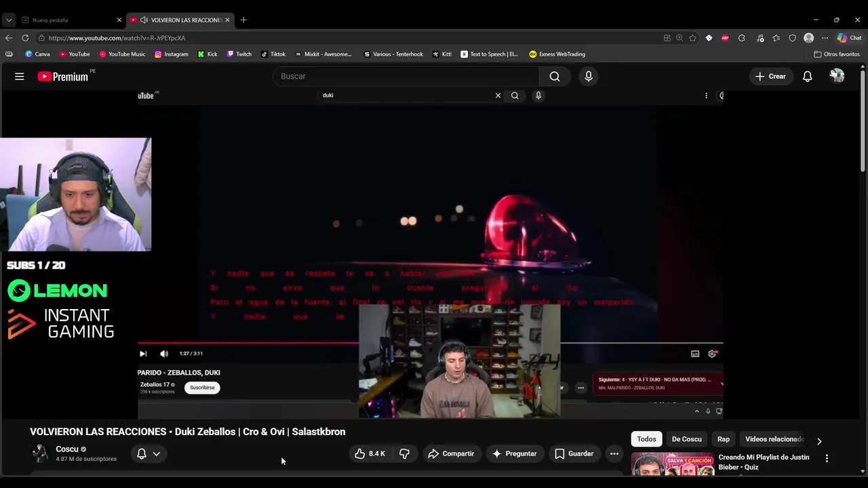Open the Coscu channel name link
Viewport: 868px width, 488px height.
[x=67, y=449]
